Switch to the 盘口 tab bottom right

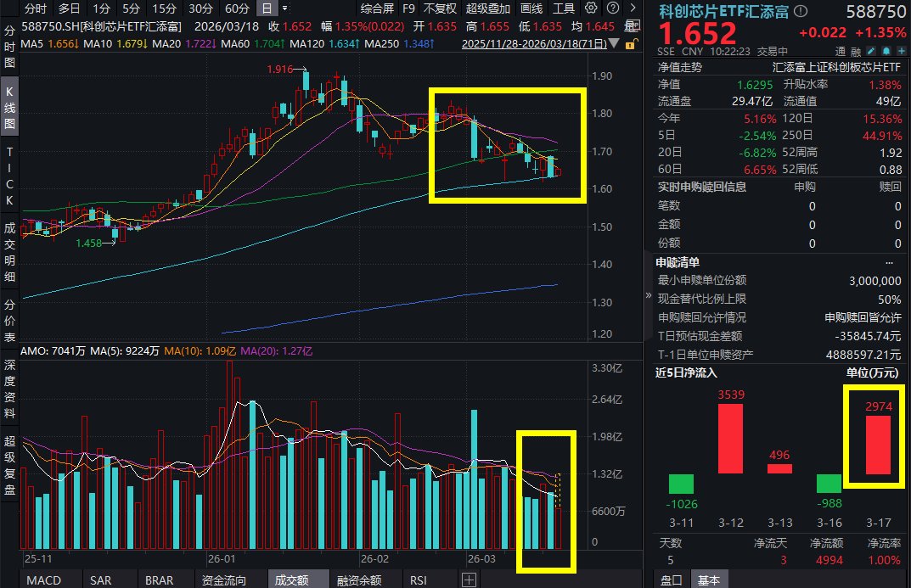(672, 580)
